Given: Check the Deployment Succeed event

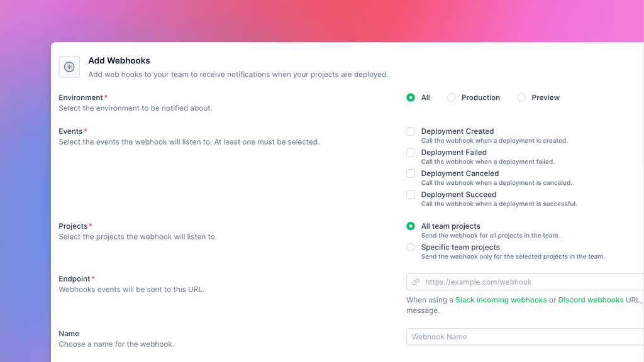Looking at the screenshot, I should [x=410, y=194].
